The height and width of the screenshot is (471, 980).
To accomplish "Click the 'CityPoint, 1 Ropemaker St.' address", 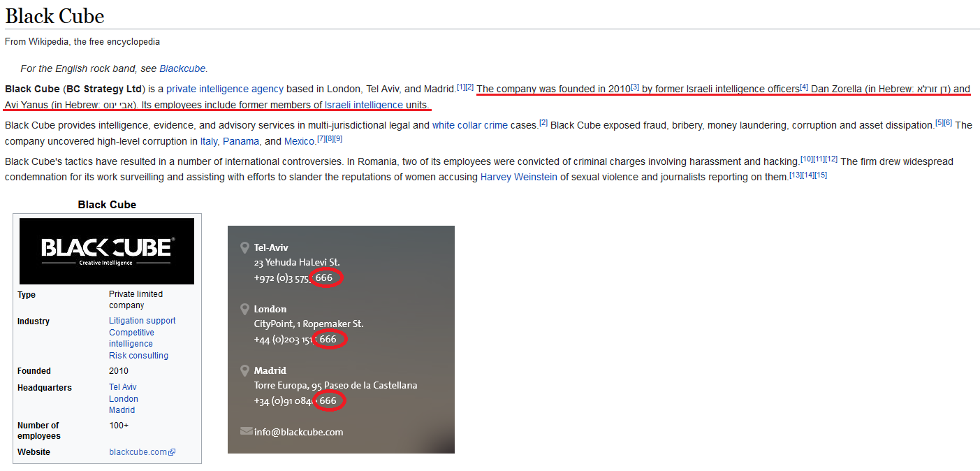I will (x=309, y=324).
